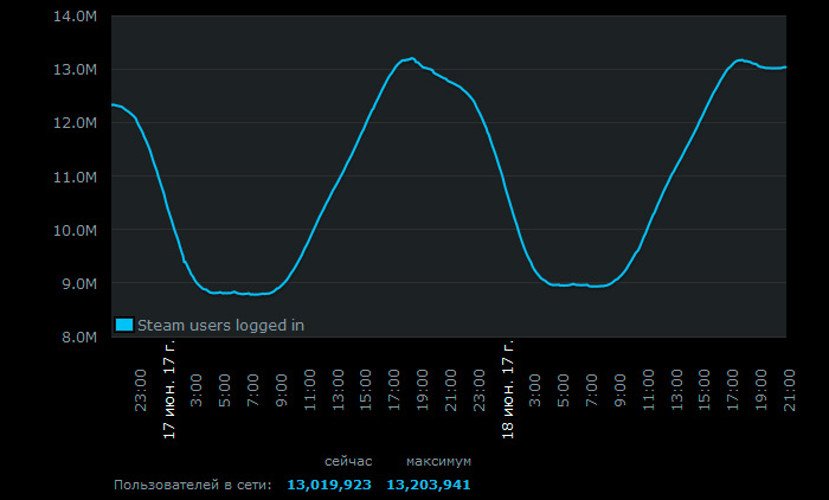The image size is (829, 500).
Task: Click the blue legend swatch for Steam users
Action: coord(124,325)
